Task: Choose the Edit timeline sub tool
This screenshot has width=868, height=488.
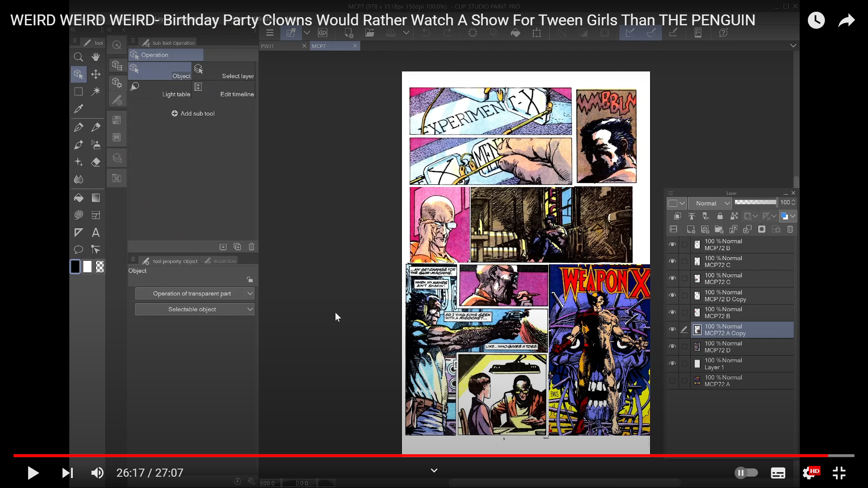Action: 224,89
